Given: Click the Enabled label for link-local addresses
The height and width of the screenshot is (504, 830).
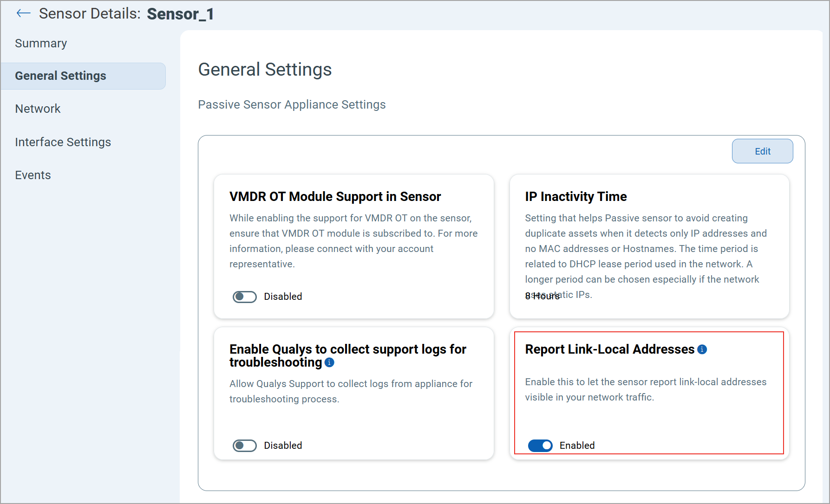Looking at the screenshot, I should coord(577,446).
